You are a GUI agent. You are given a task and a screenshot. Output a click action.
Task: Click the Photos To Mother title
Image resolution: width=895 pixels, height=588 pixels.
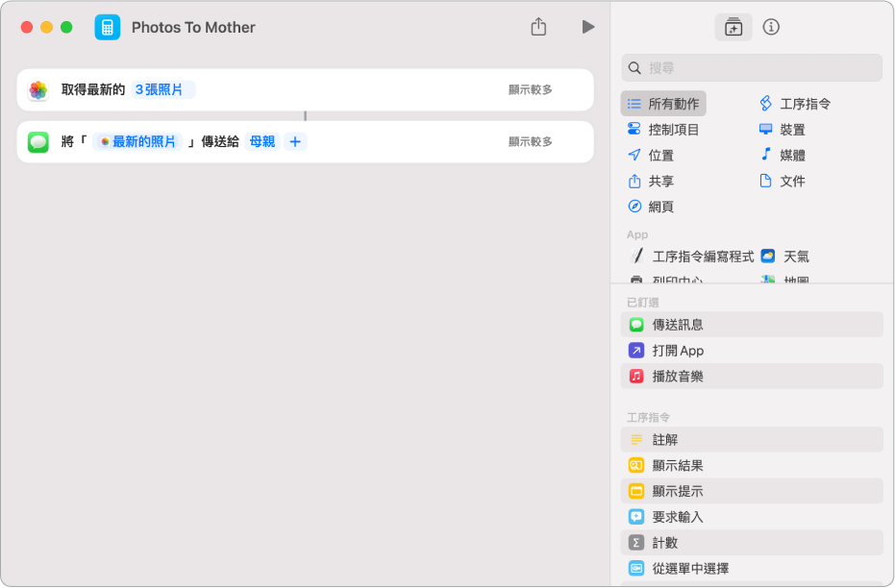coord(193,27)
